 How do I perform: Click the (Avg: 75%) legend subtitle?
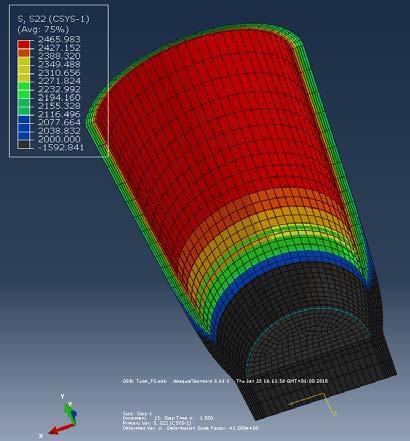pos(43,29)
